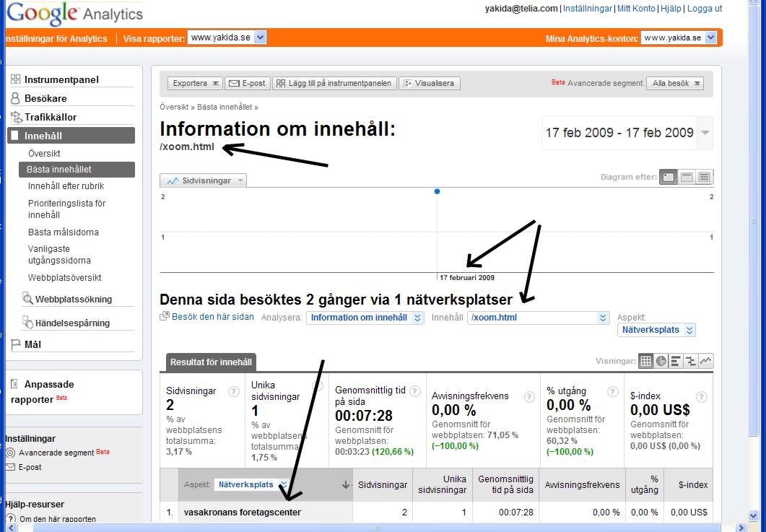Click the Översikt breadcrumb link
766x532 pixels.
coord(174,107)
